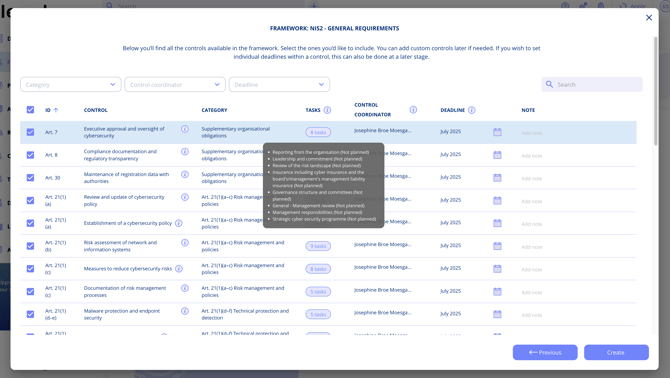The width and height of the screenshot is (670, 378).
Task: Open info icon for Malware protection control
Action: click(185, 311)
